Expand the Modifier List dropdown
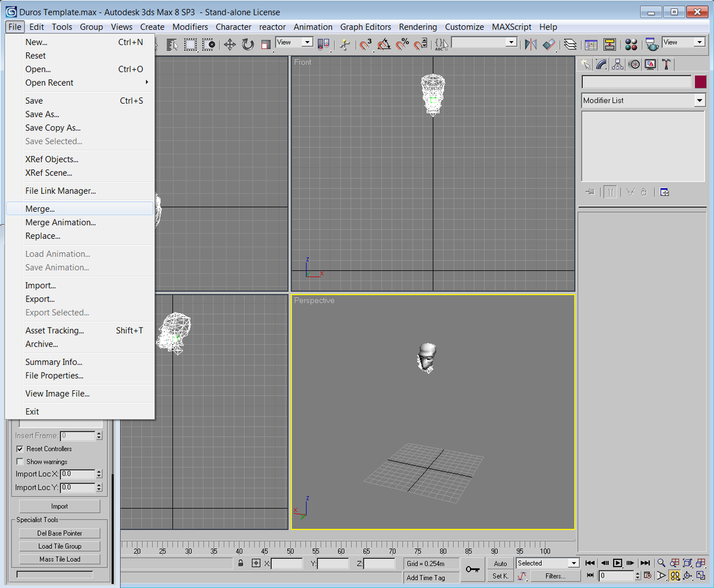 [699, 100]
